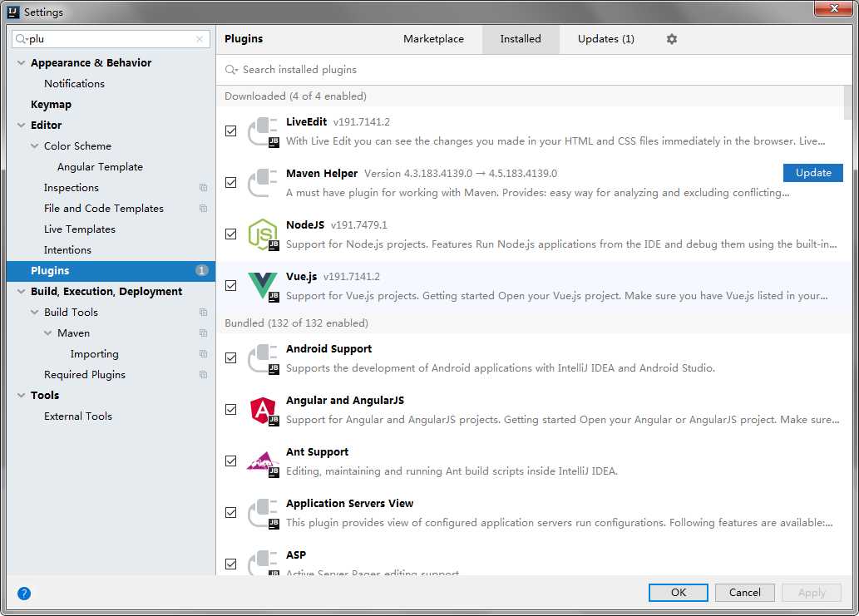
Task: Toggle the Angular and AngularJS checkbox
Action: [231, 410]
